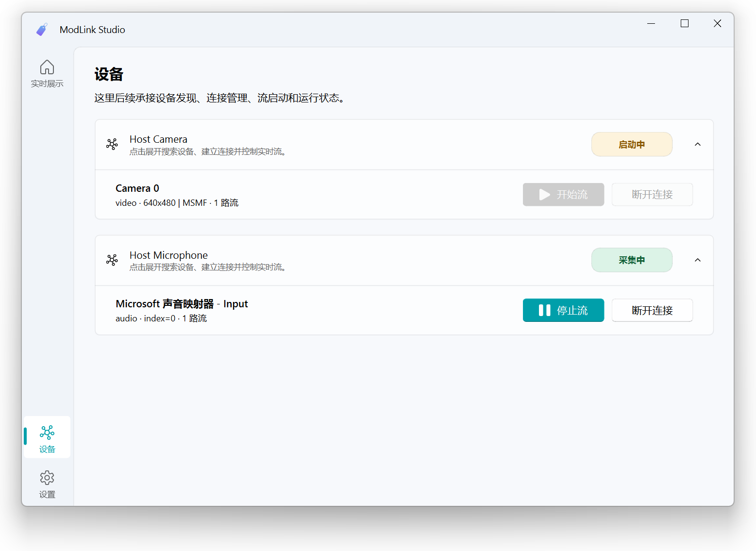756x551 pixels.
Task: Click the 开始流 play button
Action: [563, 195]
